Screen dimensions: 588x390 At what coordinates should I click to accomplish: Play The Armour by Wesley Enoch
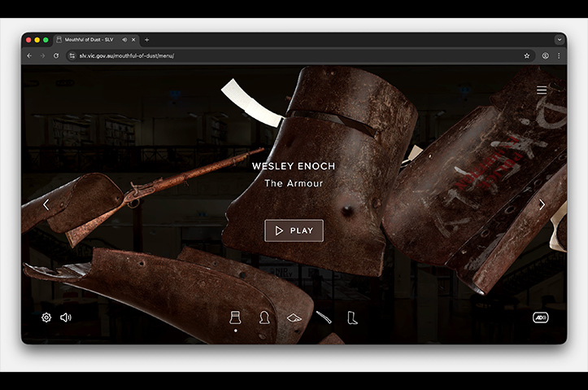(x=294, y=230)
